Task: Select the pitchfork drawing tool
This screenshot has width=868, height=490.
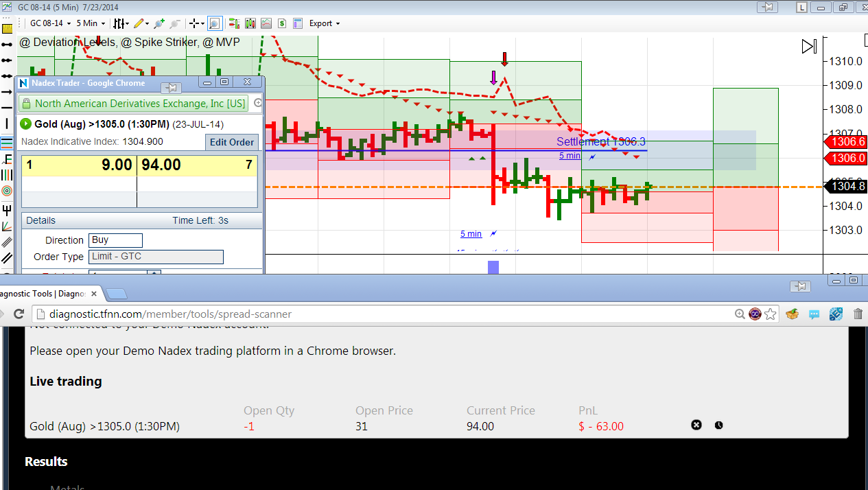Action: 7,209
